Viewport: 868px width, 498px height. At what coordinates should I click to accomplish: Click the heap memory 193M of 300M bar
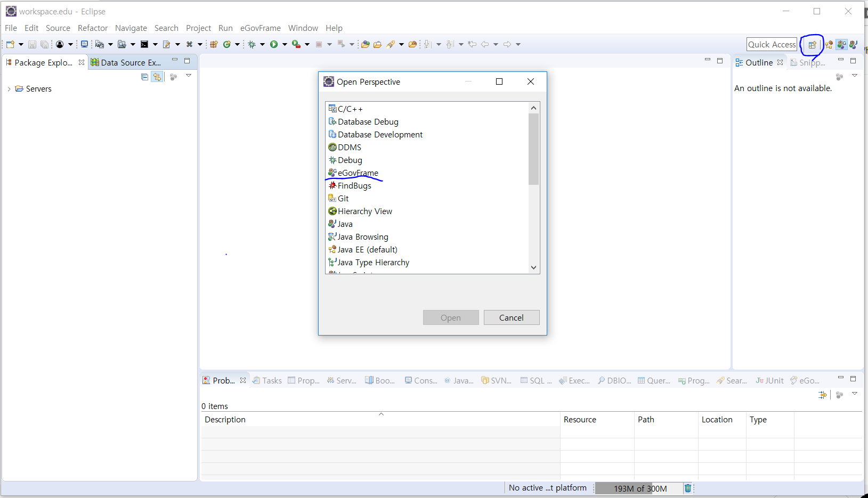639,488
